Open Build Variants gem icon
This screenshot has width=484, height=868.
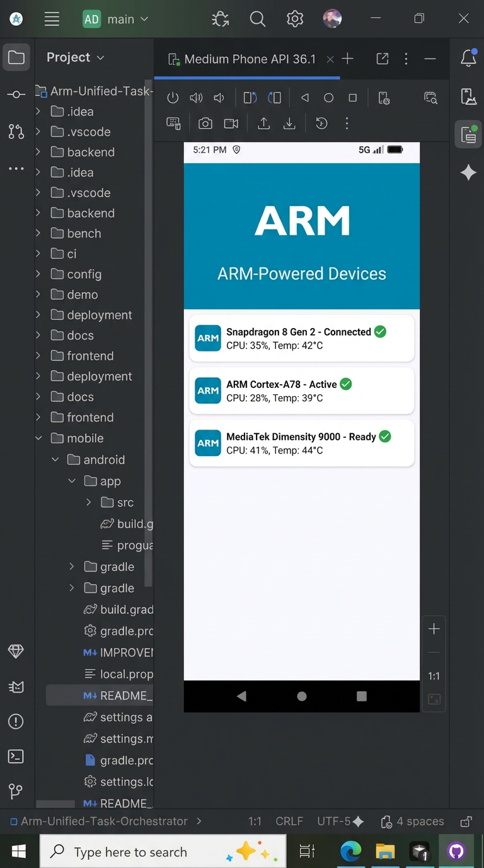click(16, 652)
